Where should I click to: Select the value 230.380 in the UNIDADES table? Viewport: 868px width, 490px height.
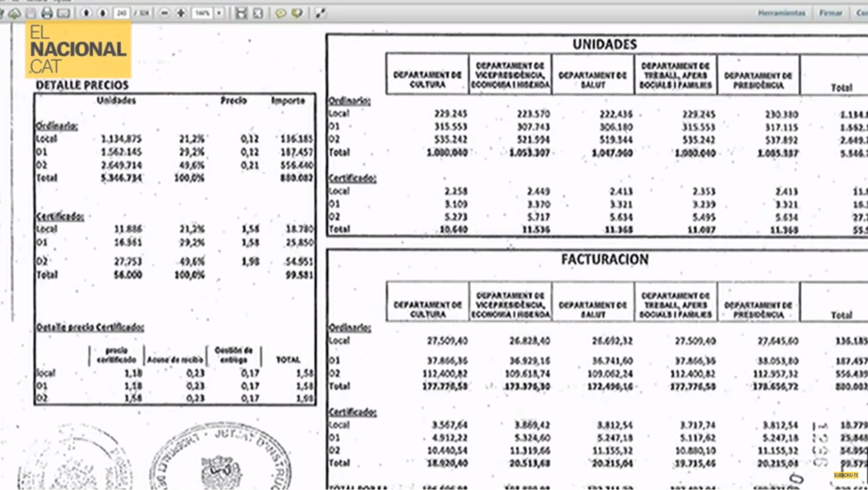point(782,115)
